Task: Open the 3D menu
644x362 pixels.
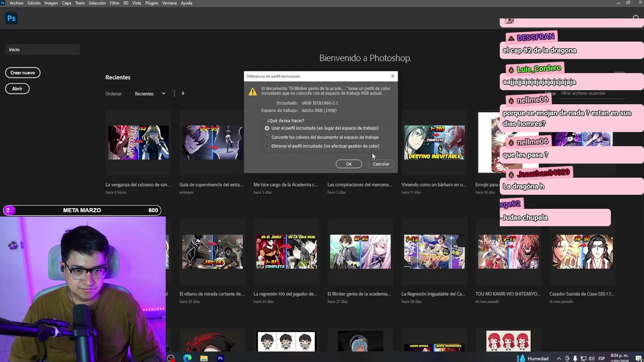Action: [126, 3]
